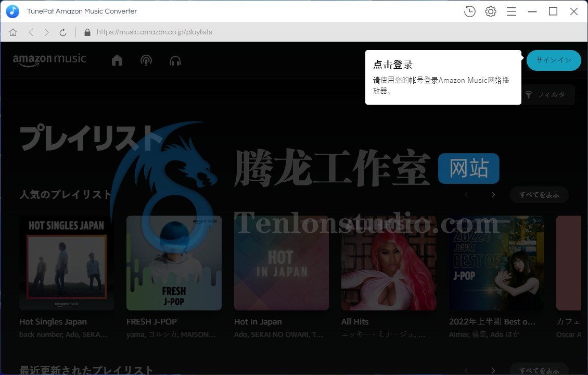Viewport: 588px width, 375px height.
Task: Click the 最近更新されたプレイリスト heading
Action: (86, 370)
